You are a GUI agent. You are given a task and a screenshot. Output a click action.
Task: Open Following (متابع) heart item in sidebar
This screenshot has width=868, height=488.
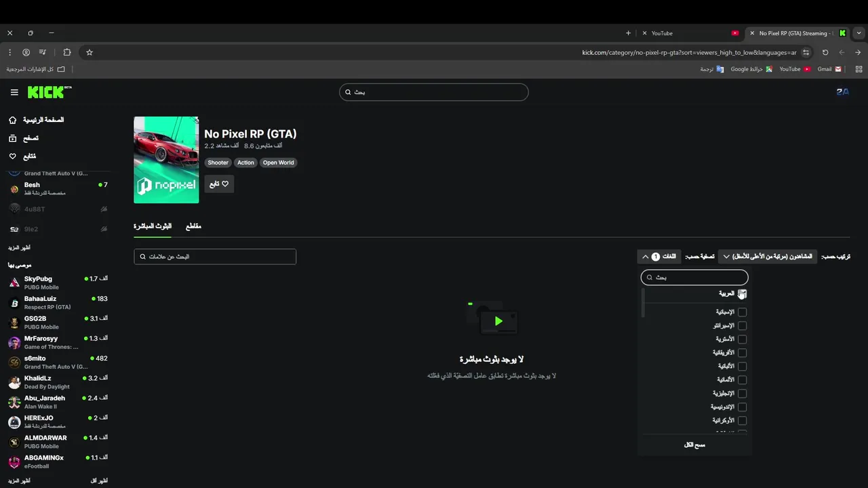coord(22,157)
